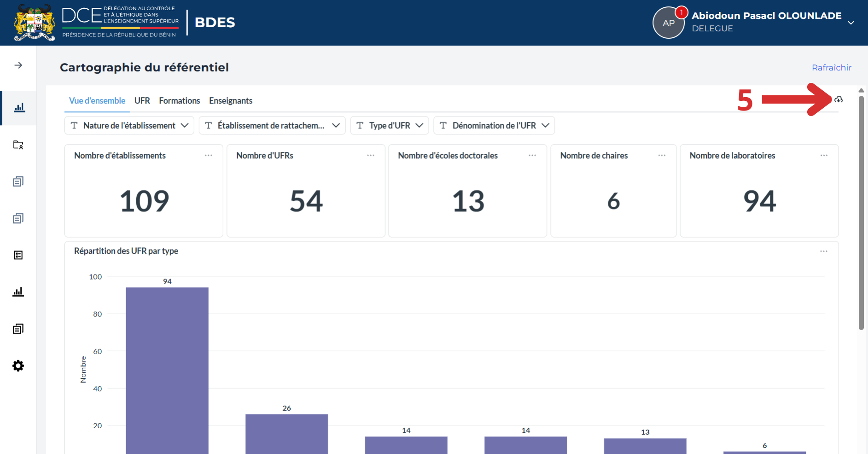
Task: Click the Rafraîchir link
Action: click(x=832, y=68)
